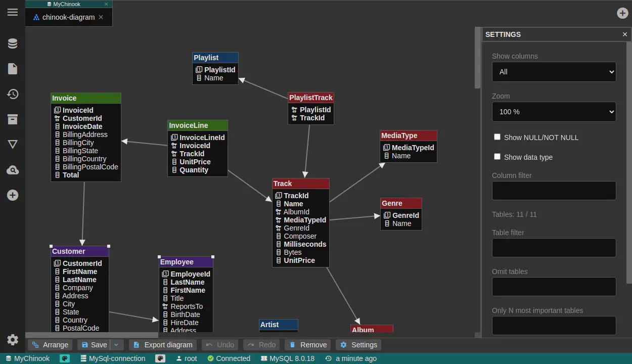Select the MyChinook tab
The width and height of the screenshot is (632, 364).
click(63, 4)
